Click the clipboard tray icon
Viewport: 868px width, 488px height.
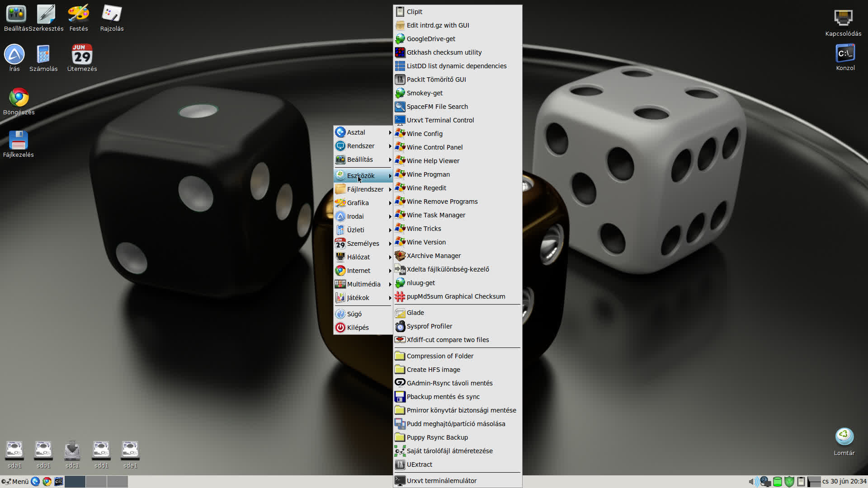click(801, 482)
